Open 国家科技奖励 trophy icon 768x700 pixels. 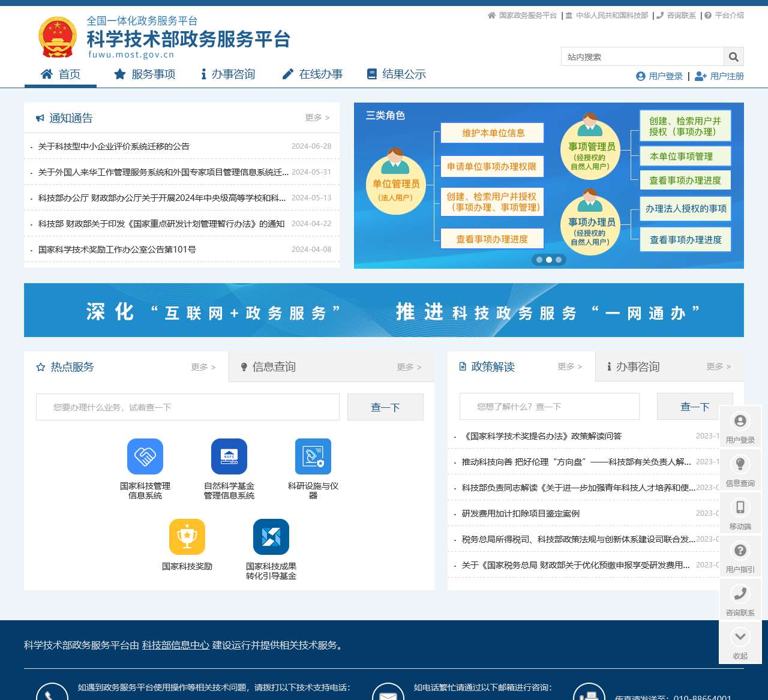point(187,537)
